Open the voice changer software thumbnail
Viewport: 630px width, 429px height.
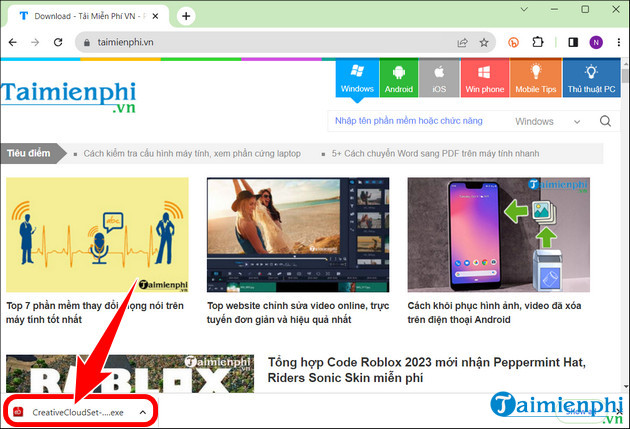[x=97, y=235]
